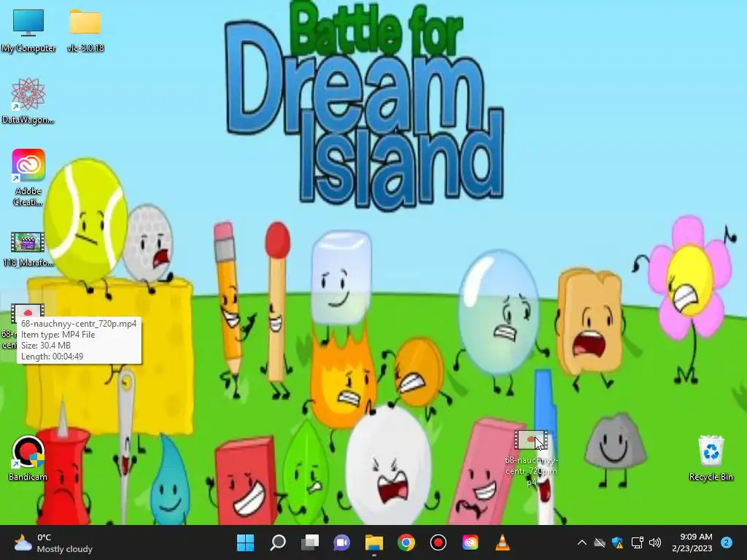Open the notification center badge showing 2
747x560 pixels.
(x=727, y=542)
